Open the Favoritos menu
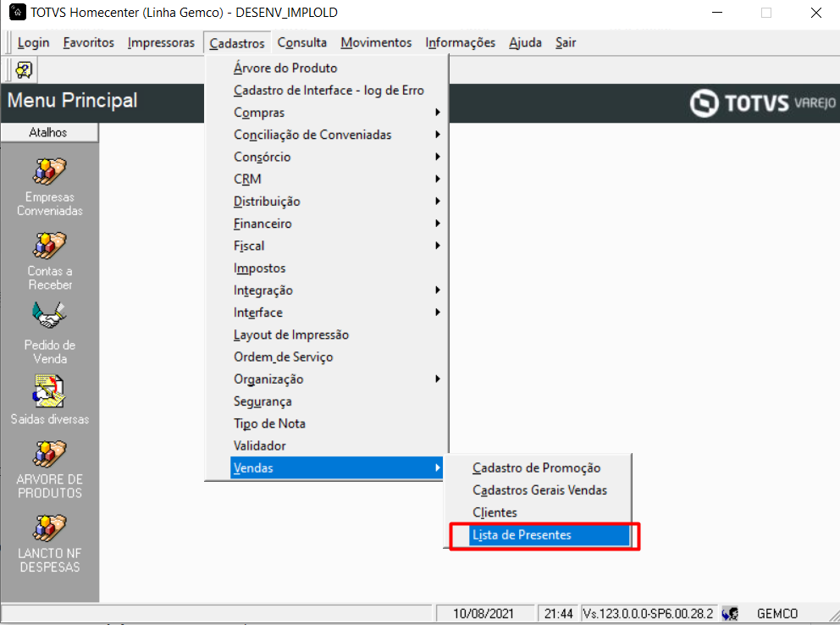840x625 pixels. click(x=88, y=43)
